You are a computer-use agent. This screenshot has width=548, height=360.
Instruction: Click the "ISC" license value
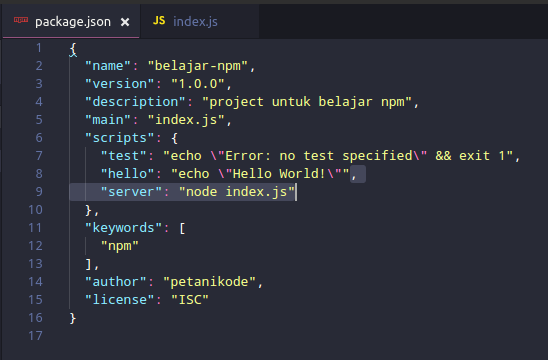(190, 300)
